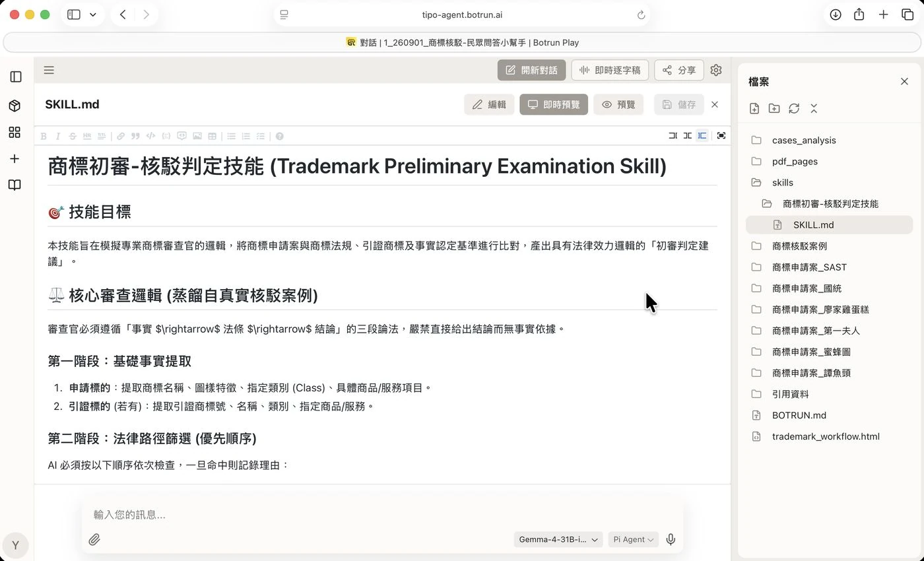
Task: Insert a table via the editor toolbar
Action: (x=212, y=136)
